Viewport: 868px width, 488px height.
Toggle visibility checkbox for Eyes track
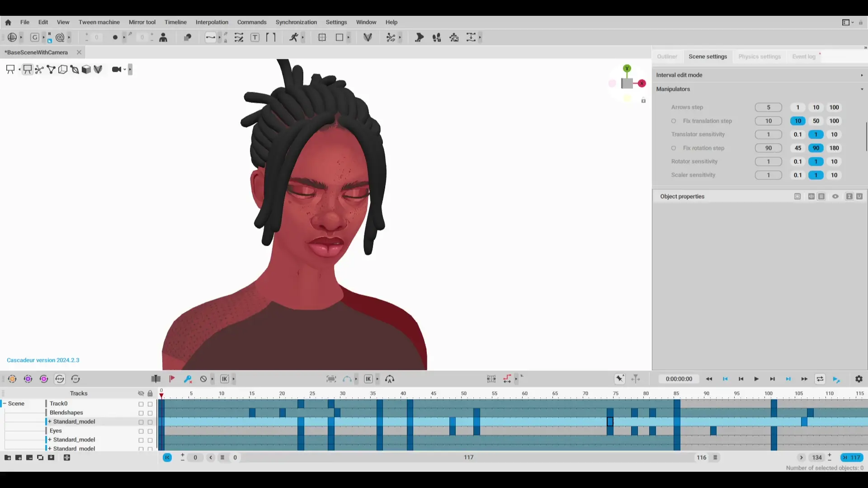coord(141,431)
